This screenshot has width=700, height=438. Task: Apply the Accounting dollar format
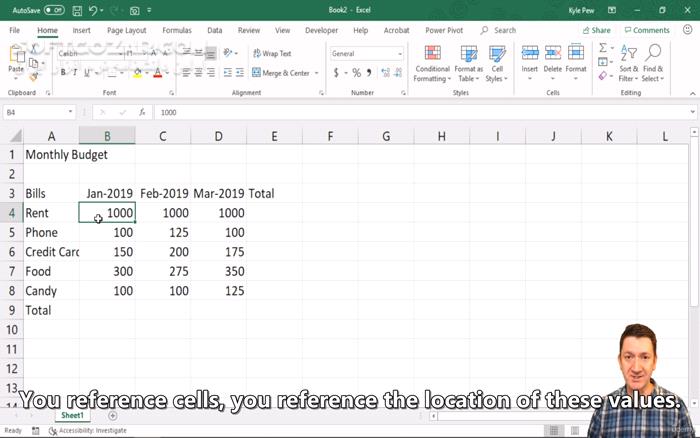coord(336,72)
